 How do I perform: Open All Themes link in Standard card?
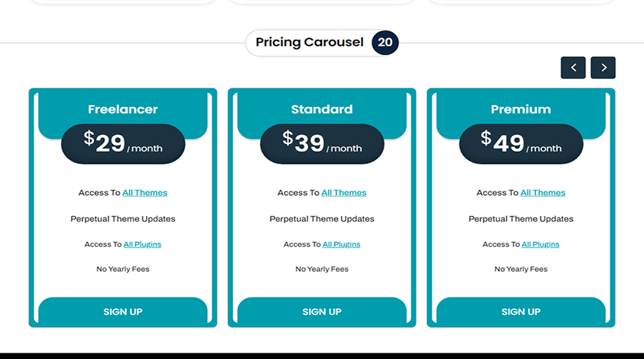[x=344, y=193]
